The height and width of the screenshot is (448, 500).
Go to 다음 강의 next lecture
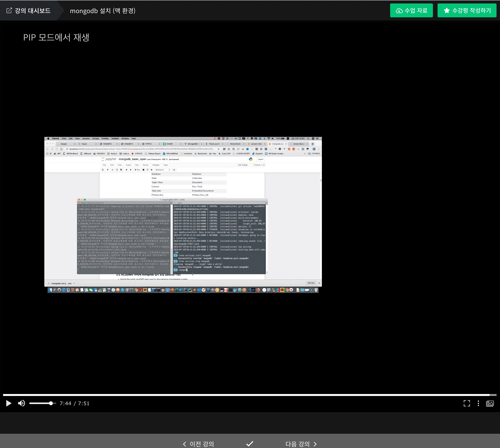click(x=301, y=444)
